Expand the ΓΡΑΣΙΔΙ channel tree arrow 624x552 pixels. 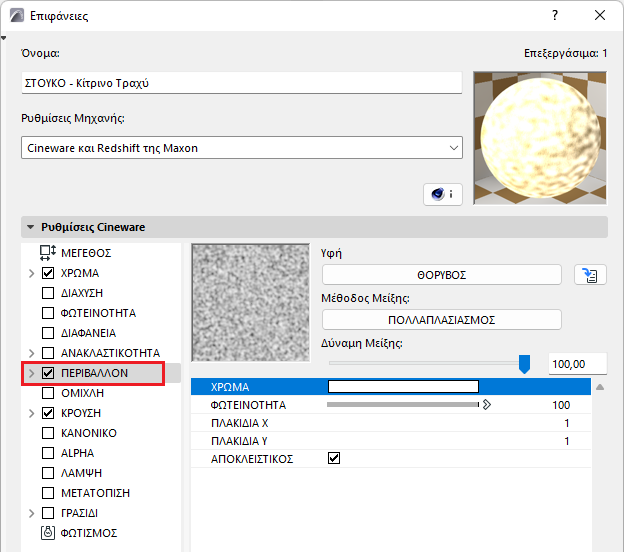pos(31,513)
